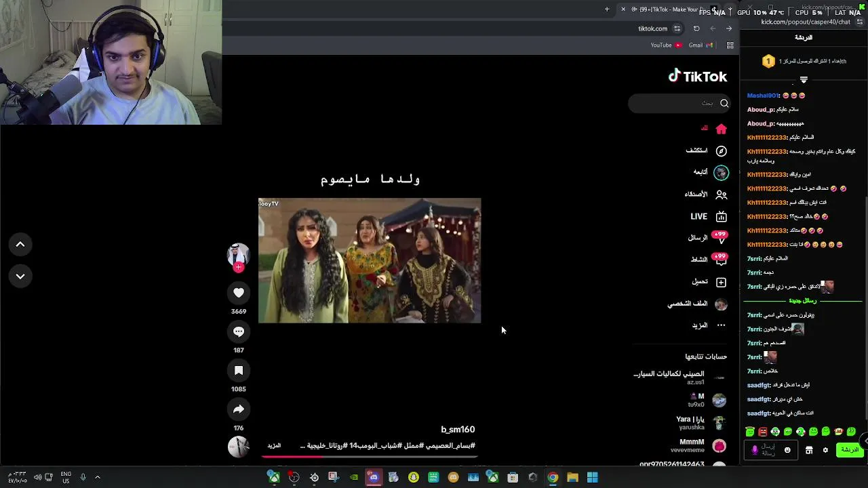Open site settings icon in Kick chat window
This screenshot has width=868, height=488.
point(859,22)
